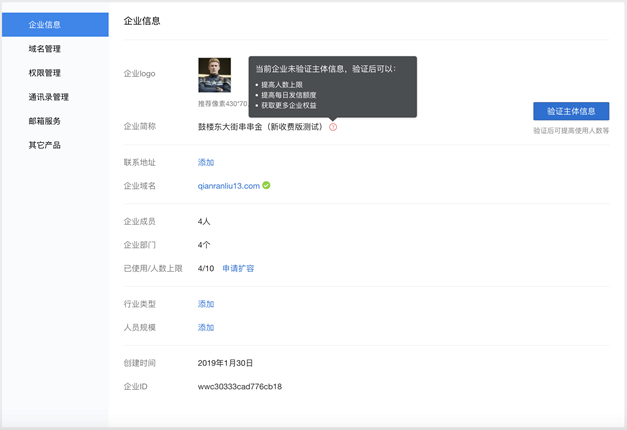Open the 企业信息 sidebar section
The image size is (627, 430).
54,24
